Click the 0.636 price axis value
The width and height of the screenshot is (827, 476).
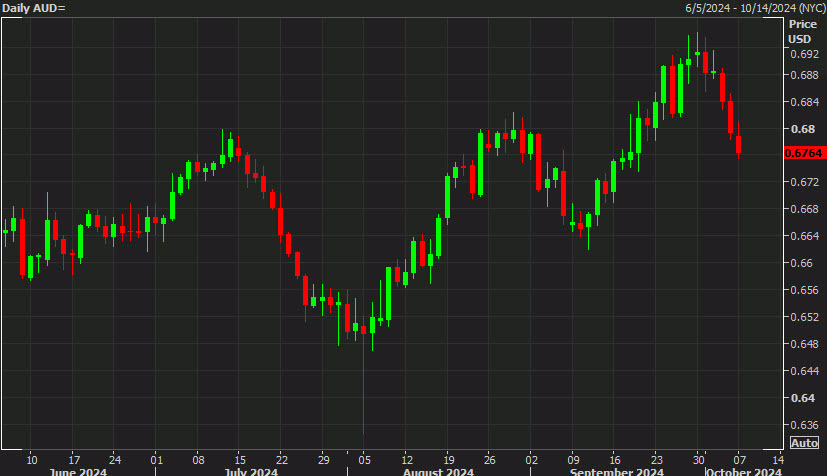pos(804,425)
